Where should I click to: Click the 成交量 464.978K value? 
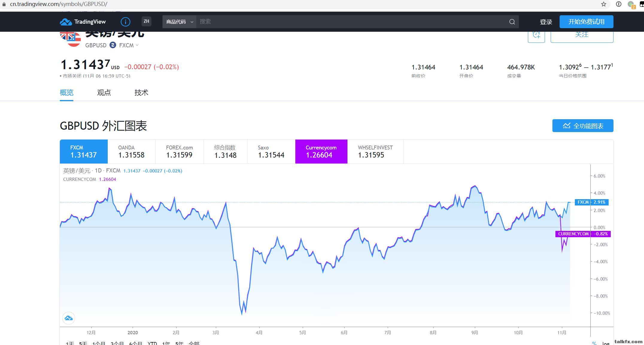click(521, 67)
